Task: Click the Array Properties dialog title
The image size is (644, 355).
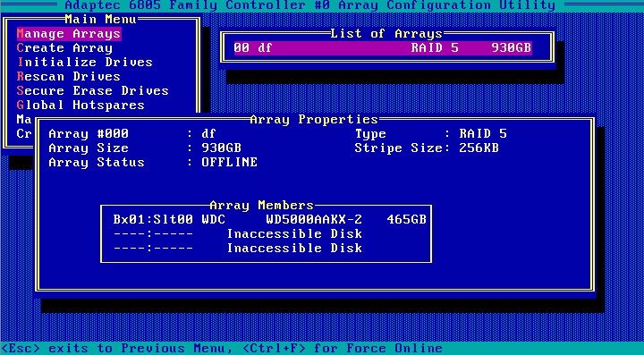Action: click(x=314, y=120)
